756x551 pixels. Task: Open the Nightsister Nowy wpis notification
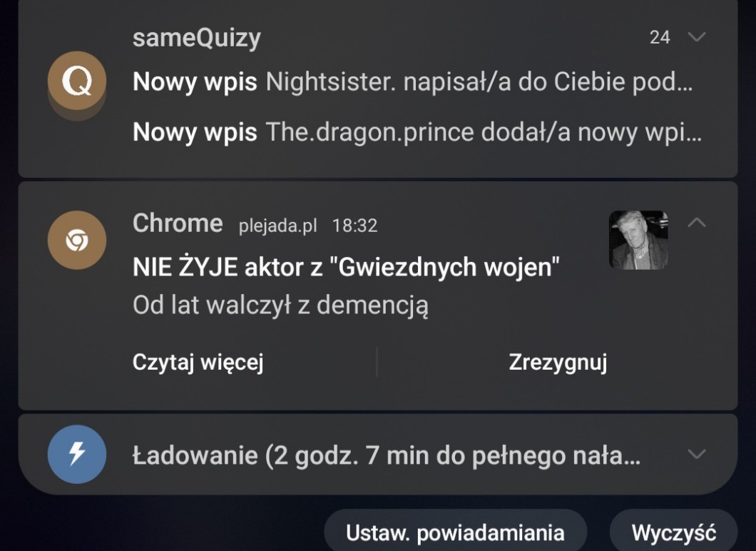click(x=413, y=81)
